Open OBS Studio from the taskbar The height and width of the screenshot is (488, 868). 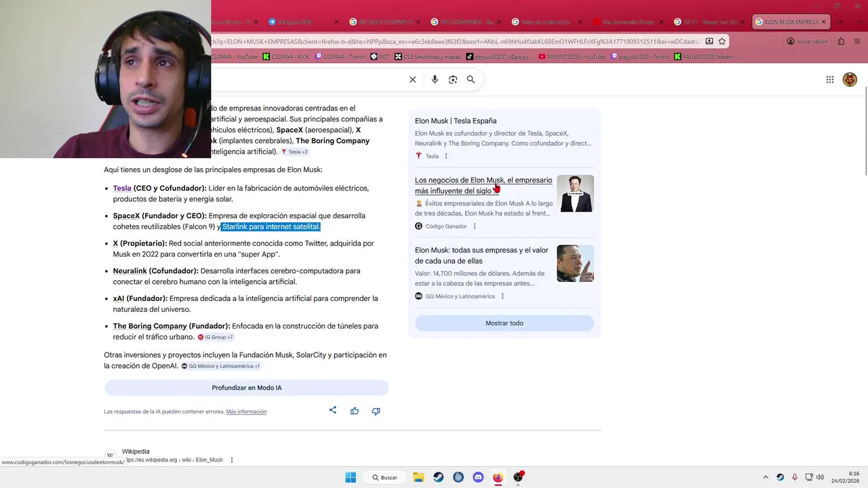click(518, 477)
